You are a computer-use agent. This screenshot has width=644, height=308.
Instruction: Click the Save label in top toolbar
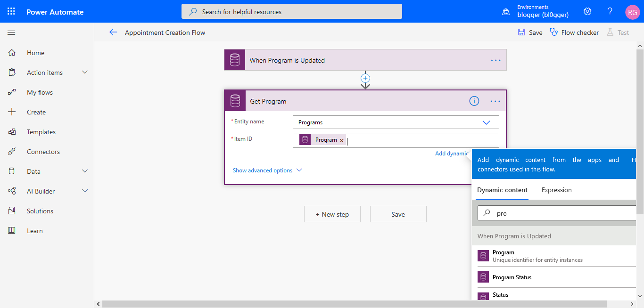pos(536,32)
